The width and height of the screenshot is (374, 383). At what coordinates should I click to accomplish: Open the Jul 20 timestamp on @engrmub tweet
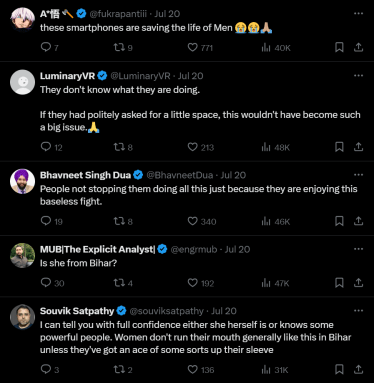tap(237, 249)
